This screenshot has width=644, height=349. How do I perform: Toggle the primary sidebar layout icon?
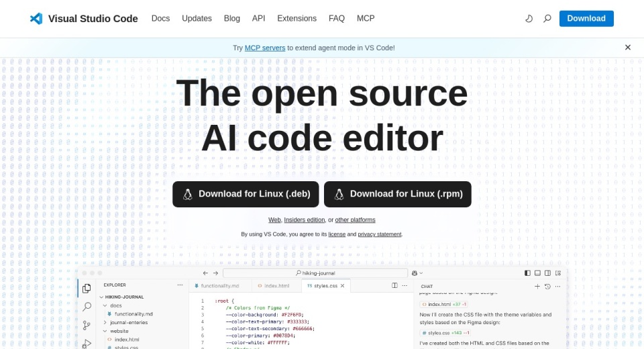pyautogui.click(x=527, y=273)
